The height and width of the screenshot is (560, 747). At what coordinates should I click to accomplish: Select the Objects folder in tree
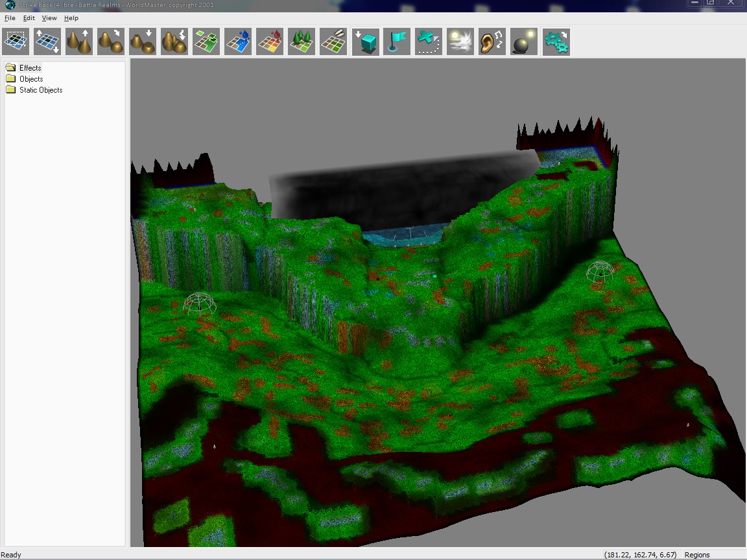(x=31, y=79)
